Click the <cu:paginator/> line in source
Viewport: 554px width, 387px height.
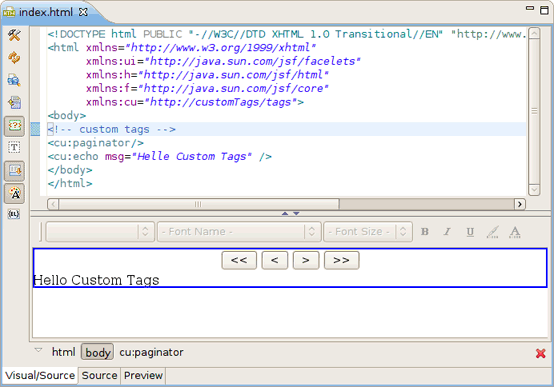96,143
